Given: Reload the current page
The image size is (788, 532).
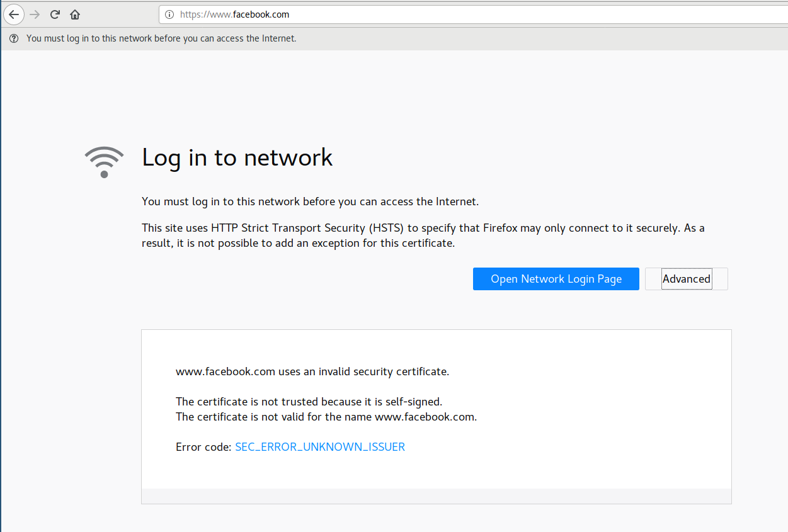Looking at the screenshot, I should [x=55, y=14].
